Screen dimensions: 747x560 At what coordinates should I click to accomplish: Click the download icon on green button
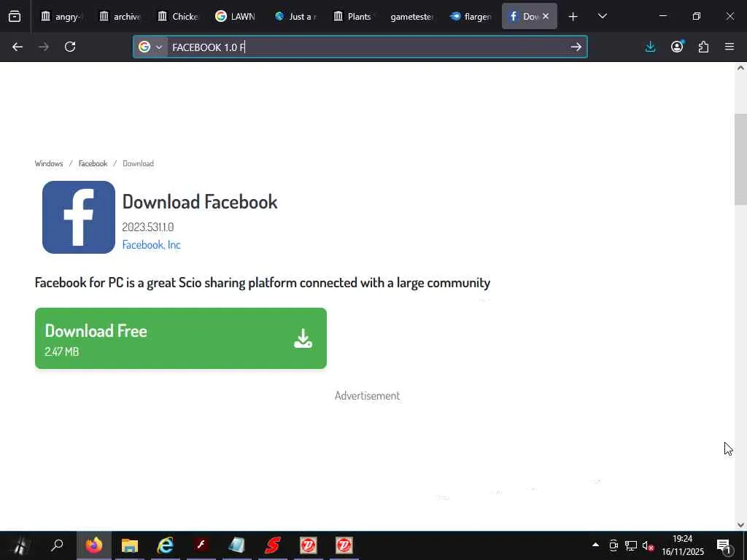(x=303, y=338)
